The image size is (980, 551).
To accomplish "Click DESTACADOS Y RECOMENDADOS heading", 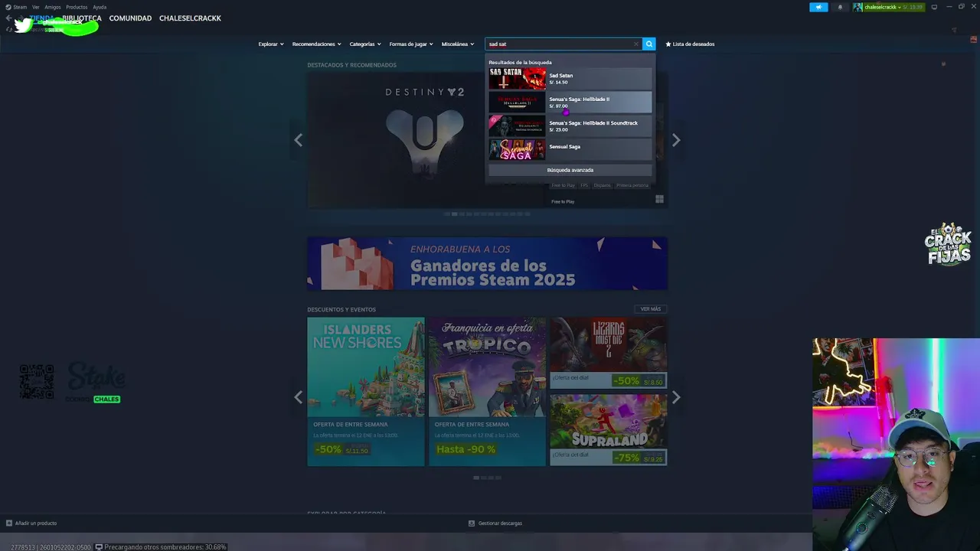I will 351,65.
